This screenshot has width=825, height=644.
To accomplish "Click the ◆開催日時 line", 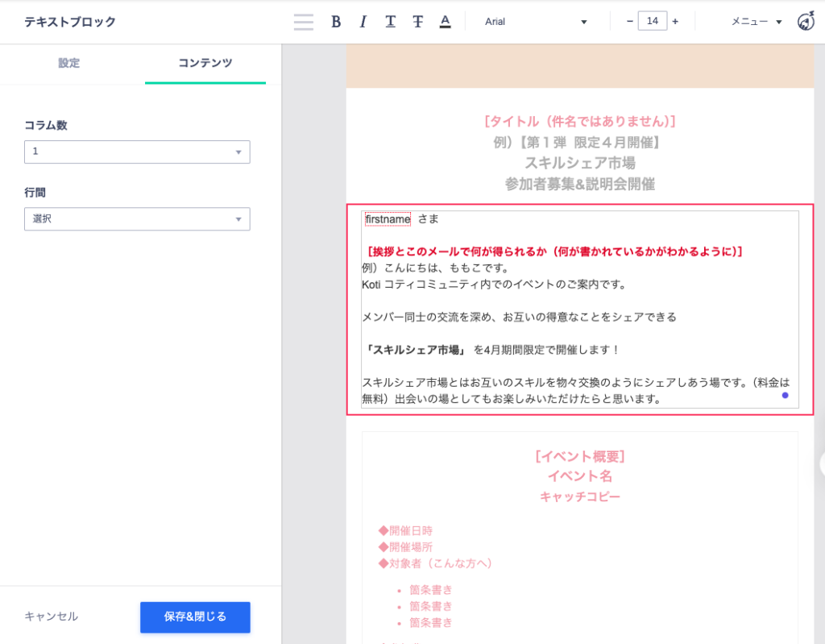I will coord(405,531).
